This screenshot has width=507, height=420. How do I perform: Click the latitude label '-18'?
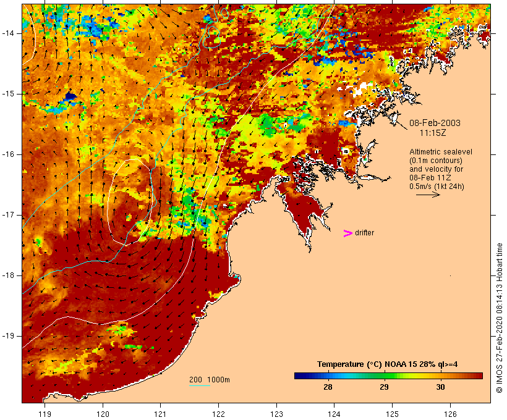click(x=8, y=275)
